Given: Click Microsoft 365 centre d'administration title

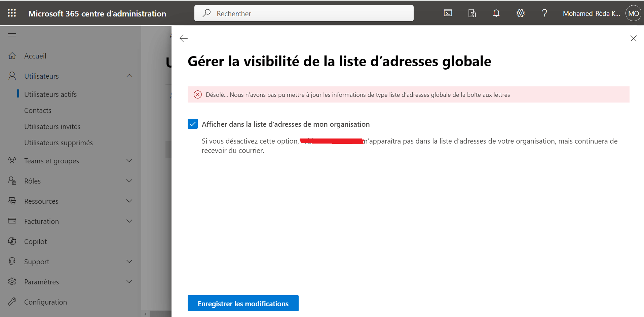Looking at the screenshot, I should 97,13.
